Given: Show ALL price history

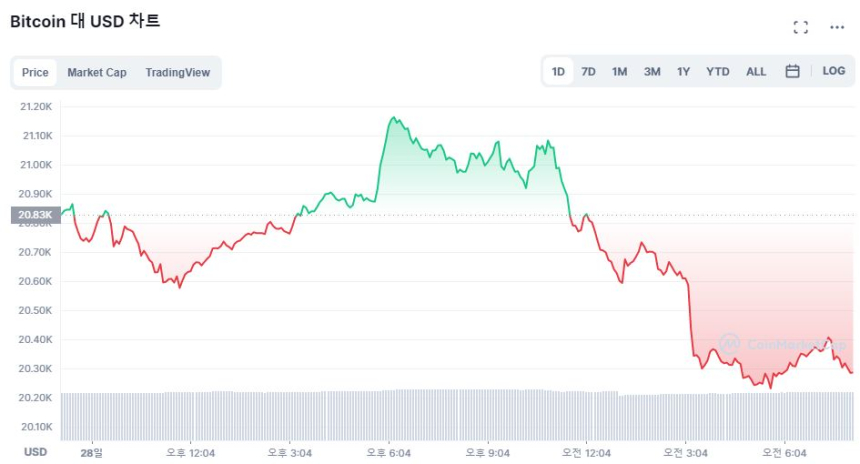Looking at the screenshot, I should coord(756,71).
